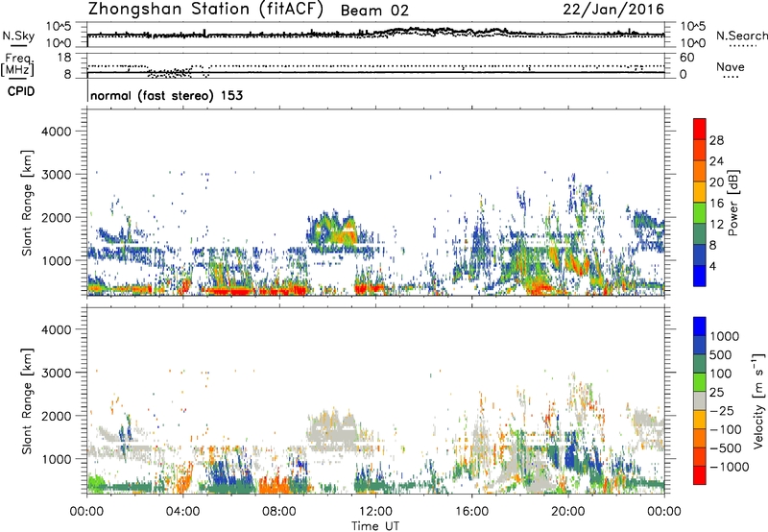Click the 'Nave' legend label
768x532 pixels.
[731, 66]
